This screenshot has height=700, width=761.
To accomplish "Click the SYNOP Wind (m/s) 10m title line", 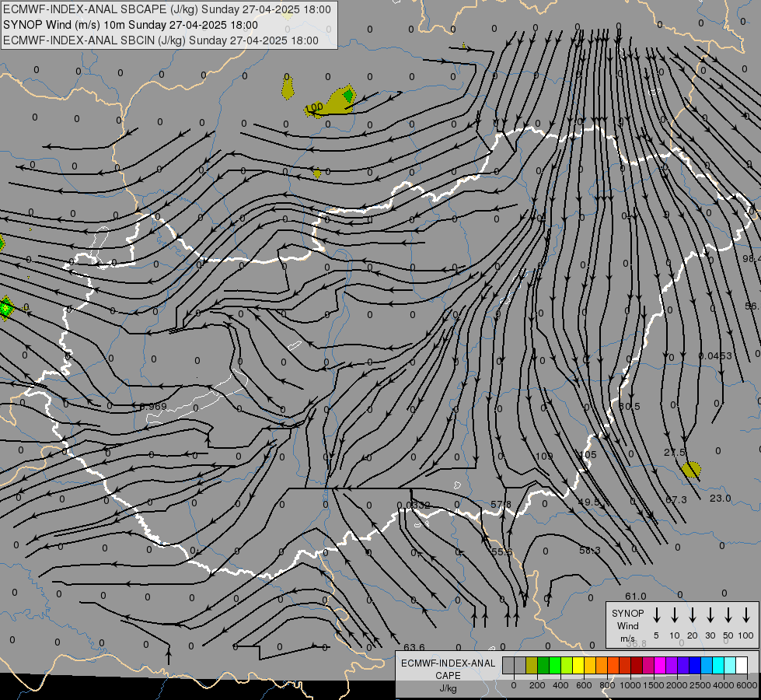I will pos(131,25).
